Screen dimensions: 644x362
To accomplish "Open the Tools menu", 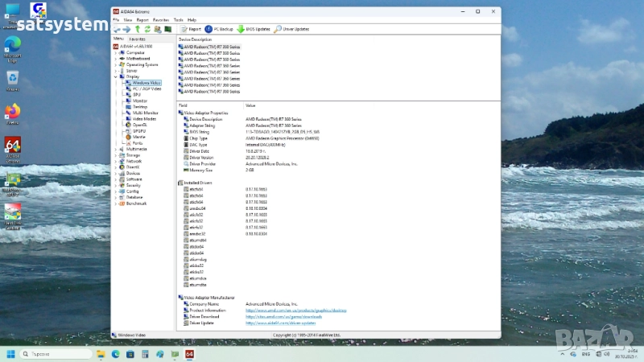I will pos(178,19).
